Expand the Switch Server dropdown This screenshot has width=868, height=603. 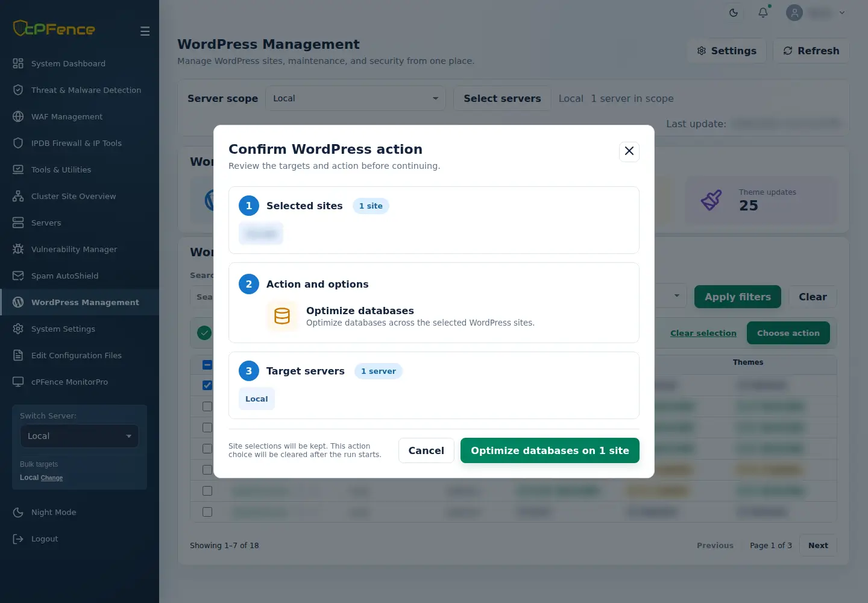[80, 436]
